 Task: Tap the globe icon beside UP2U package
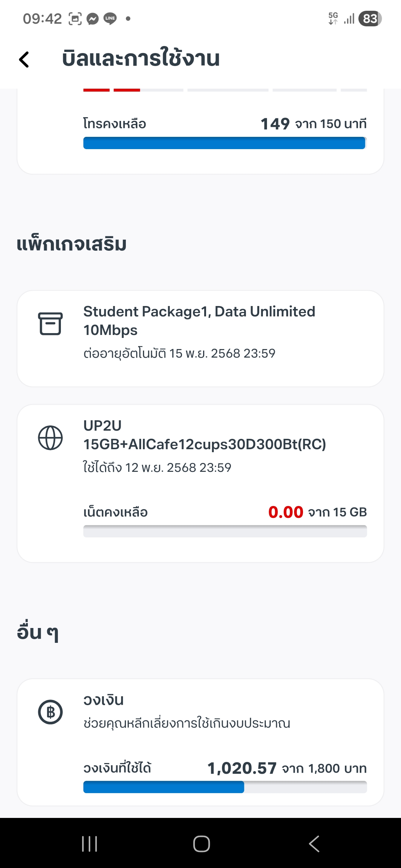(50, 438)
